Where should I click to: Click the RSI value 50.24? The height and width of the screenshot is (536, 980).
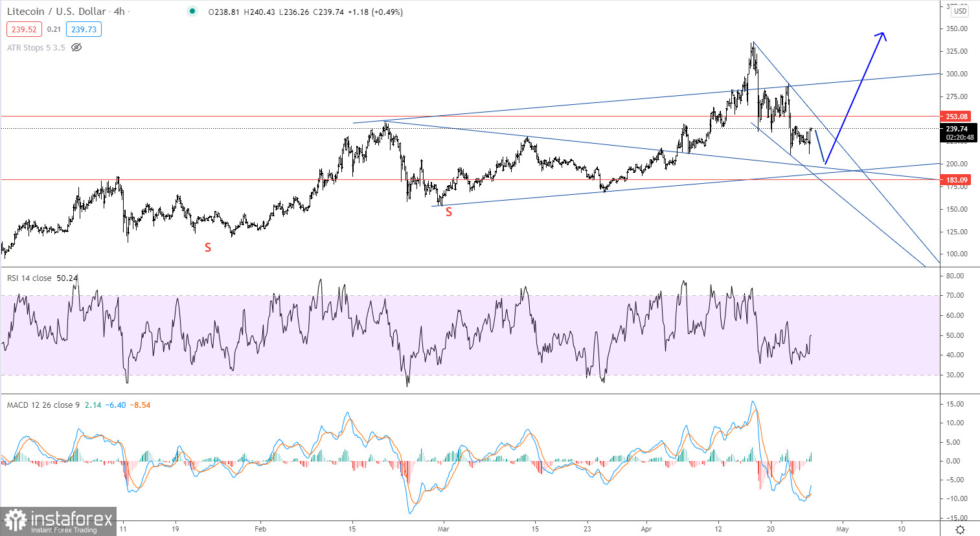click(67, 278)
